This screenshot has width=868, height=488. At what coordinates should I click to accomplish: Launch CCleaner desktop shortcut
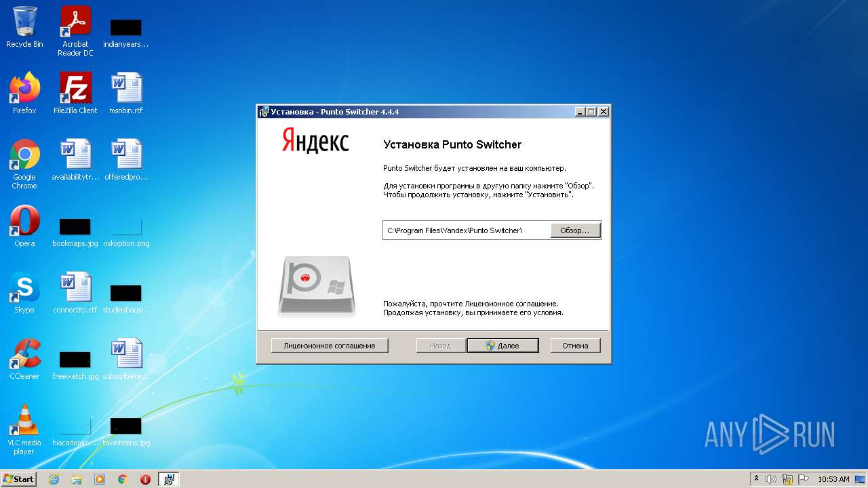[x=24, y=359]
